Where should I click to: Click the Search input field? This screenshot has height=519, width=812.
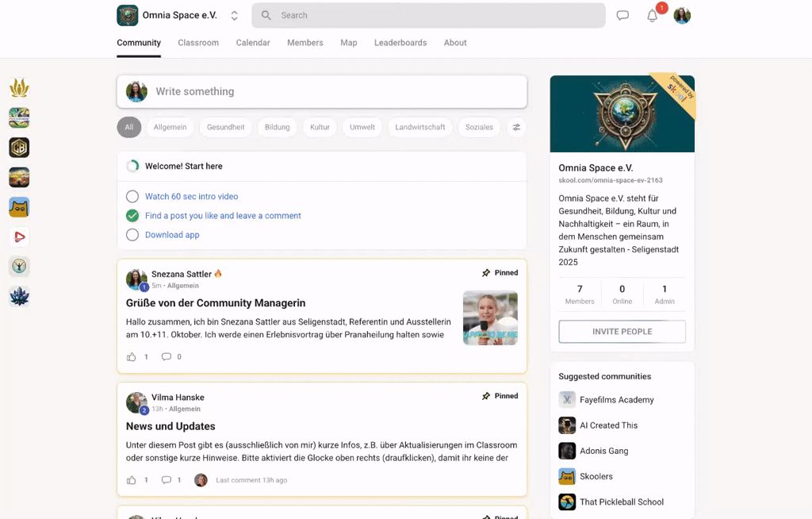tap(429, 16)
